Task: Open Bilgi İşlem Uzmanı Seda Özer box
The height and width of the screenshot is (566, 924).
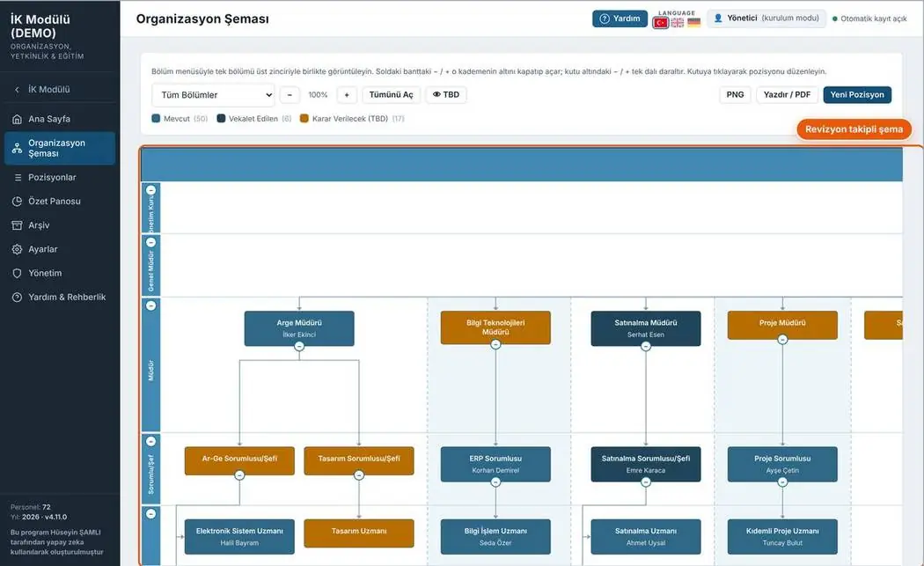Action: (x=495, y=537)
